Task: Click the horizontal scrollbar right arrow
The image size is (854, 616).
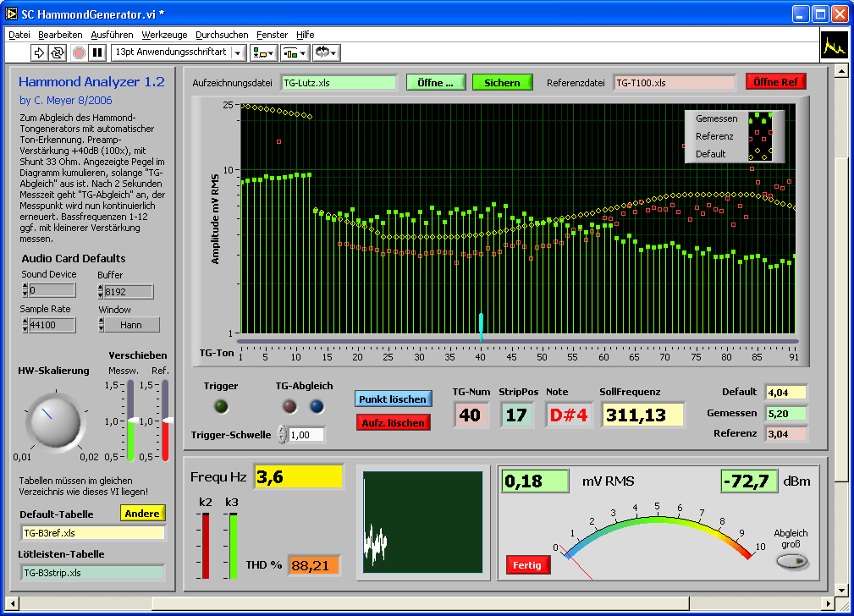Action: [x=829, y=603]
